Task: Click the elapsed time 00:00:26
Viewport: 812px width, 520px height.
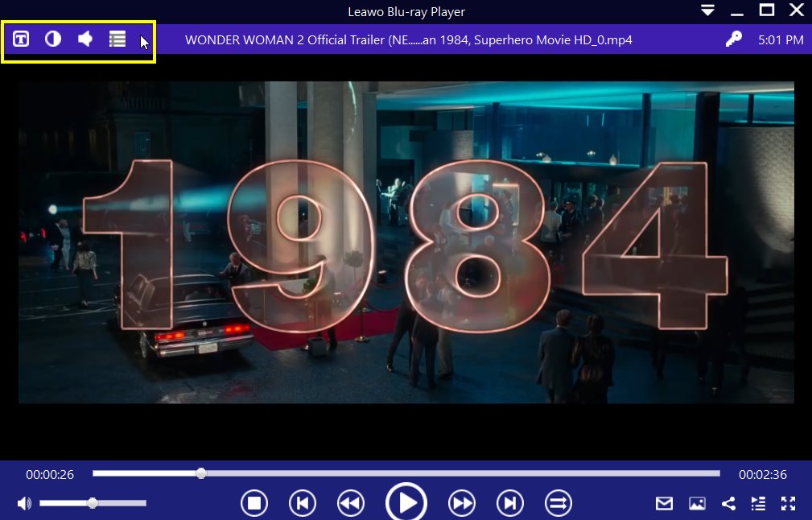Action: [x=50, y=474]
